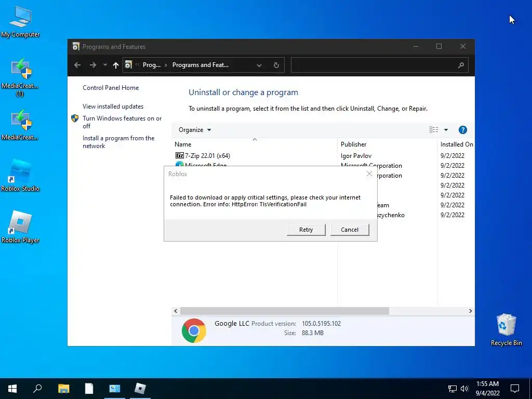
Task: Sort list by Installed On column
Action: (x=456, y=144)
